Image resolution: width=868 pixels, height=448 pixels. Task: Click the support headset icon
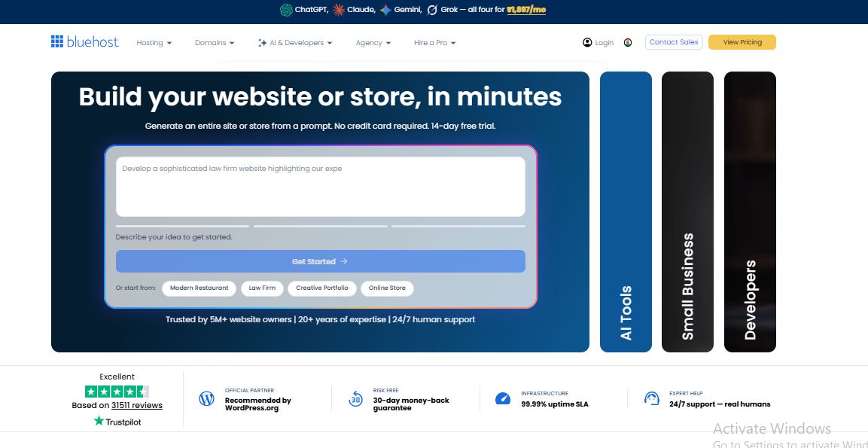(x=651, y=399)
